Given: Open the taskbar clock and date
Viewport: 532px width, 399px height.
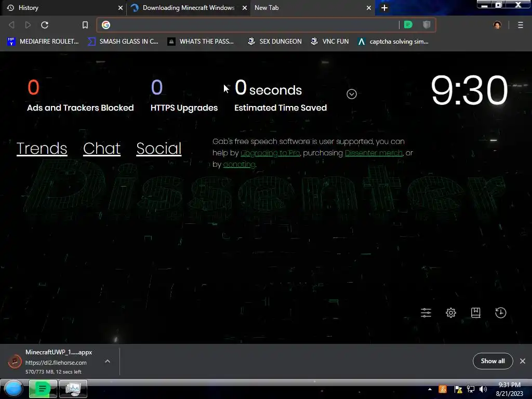Looking at the screenshot, I should coord(510,389).
